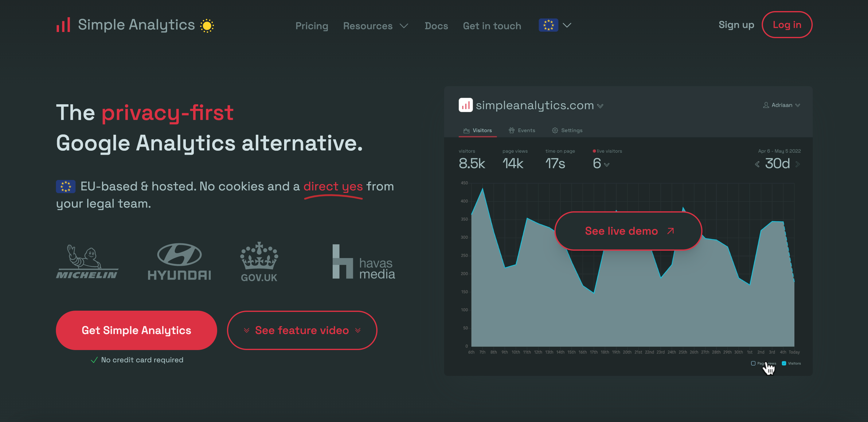Enable the Page views checkbox
Viewport: 868px width, 422px height.
tap(753, 363)
